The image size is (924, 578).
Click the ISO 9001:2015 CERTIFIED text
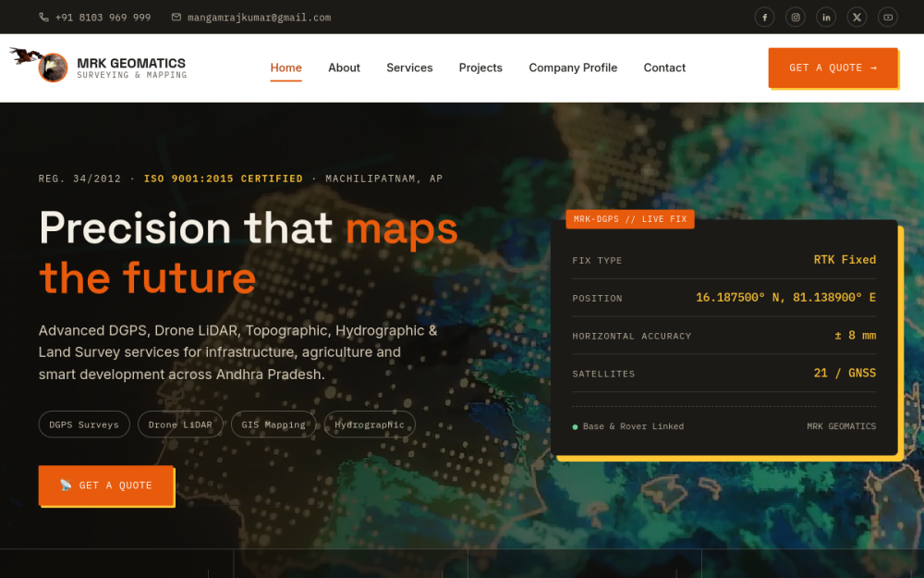coord(224,178)
